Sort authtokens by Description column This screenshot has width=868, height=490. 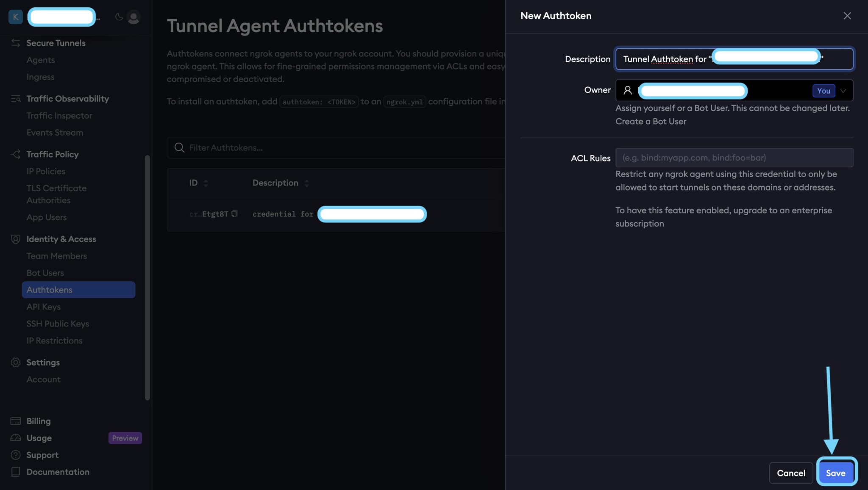(306, 183)
